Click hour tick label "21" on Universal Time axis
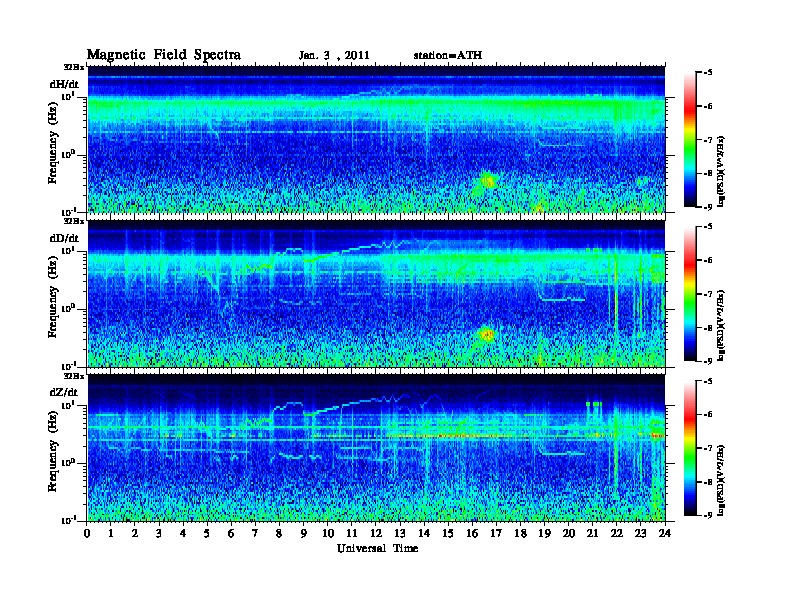This screenshot has width=792, height=612. (x=592, y=533)
